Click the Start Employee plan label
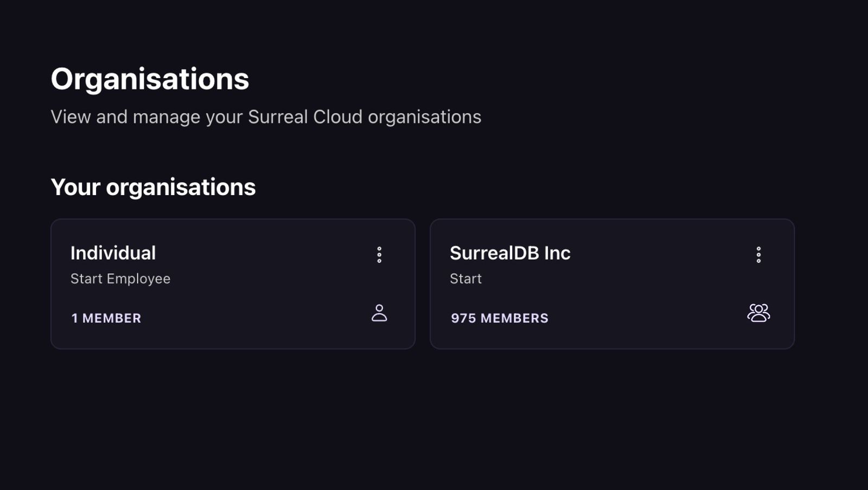Screen dimensions: 868x490 [x=120, y=279]
